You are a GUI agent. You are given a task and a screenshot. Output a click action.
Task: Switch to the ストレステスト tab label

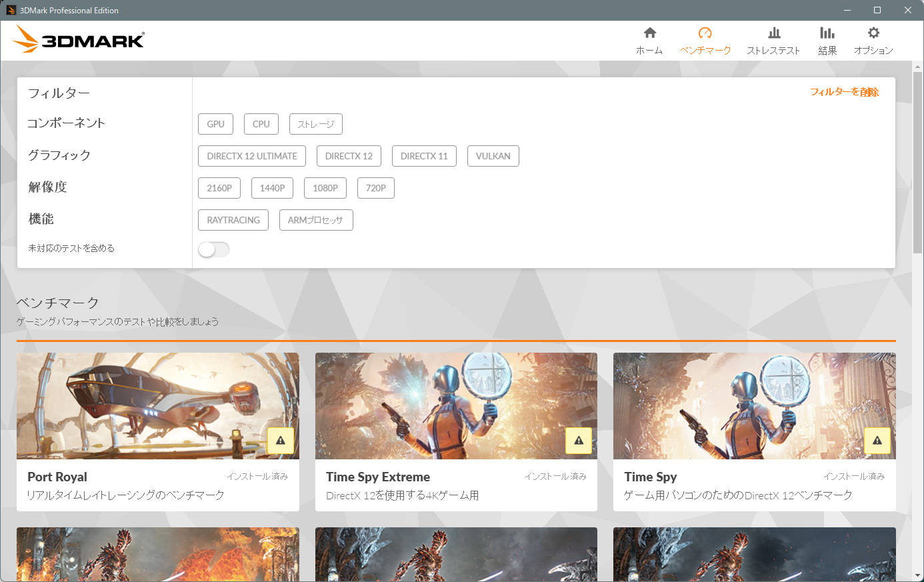(773, 51)
